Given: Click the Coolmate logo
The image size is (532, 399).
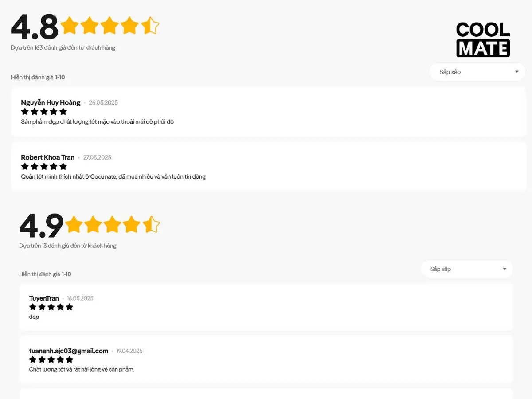Looking at the screenshot, I should [x=483, y=39].
